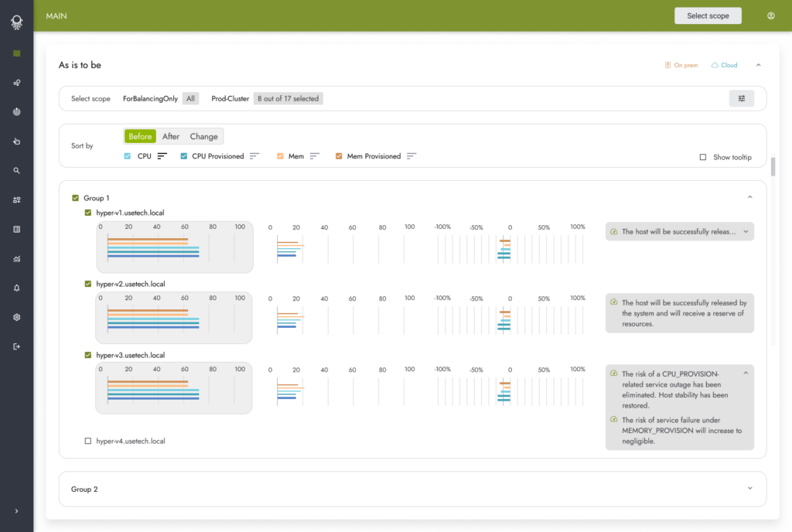This screenshot has width=792, height=532.
Task: Expand the sidebar with bottom chevron
Action: tap(17, 511)
